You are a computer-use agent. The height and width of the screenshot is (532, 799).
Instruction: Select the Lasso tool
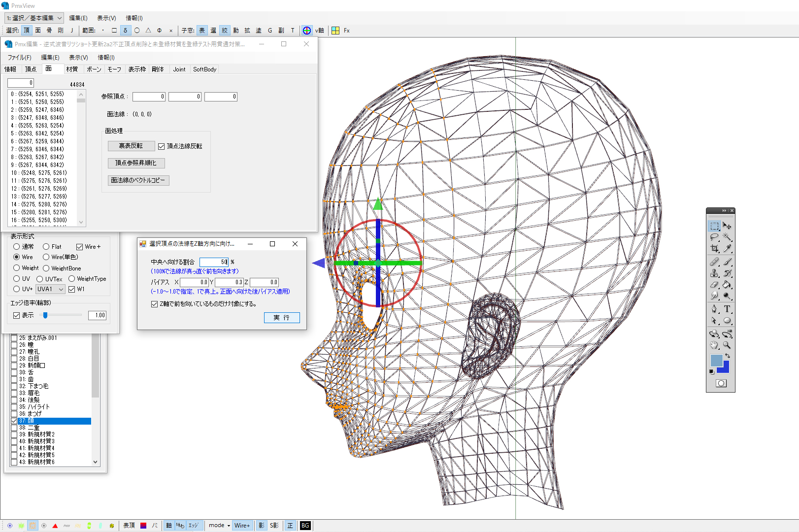(714, 237)
